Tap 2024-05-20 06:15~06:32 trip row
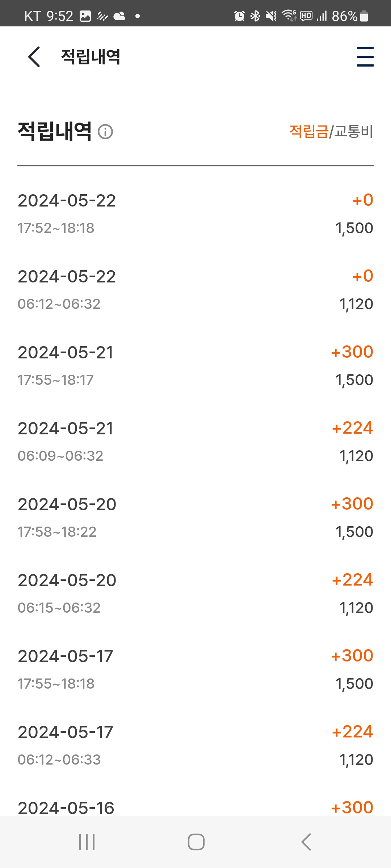The height and width of the screenshot is (868, 391). click(x=195, y=593)
